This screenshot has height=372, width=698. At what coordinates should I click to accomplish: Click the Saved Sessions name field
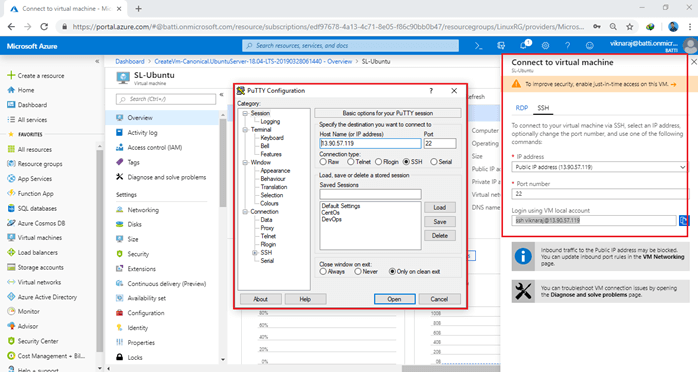click(x=370, y=194)
